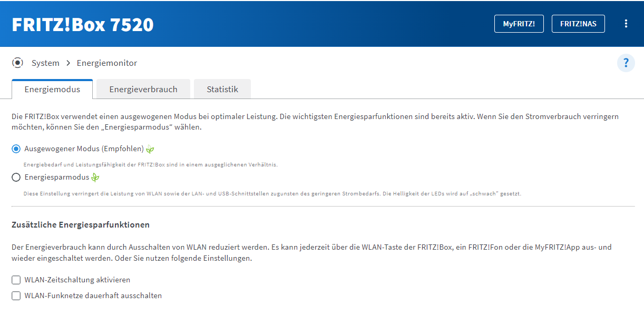Click leaf icon beside Ausgewogener Modus

[x=150, y=149]
